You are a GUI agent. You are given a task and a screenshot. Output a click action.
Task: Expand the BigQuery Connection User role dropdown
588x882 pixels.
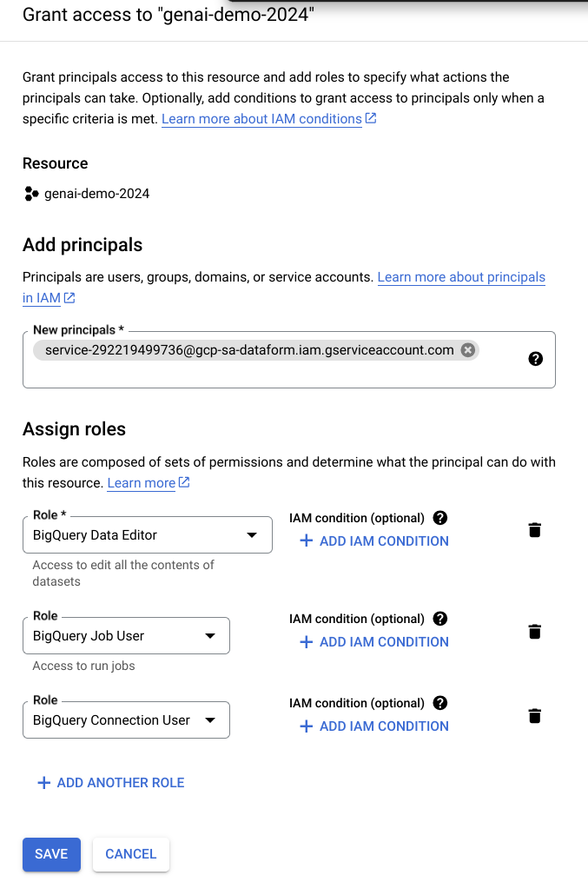pyautogui.click(x=126, y=720)
